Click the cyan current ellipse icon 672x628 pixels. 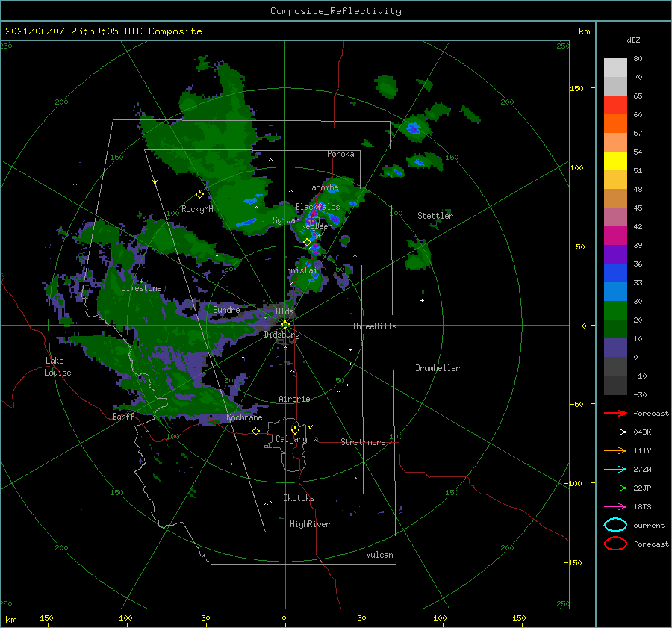pyautogui.click(x=615, y=525)
